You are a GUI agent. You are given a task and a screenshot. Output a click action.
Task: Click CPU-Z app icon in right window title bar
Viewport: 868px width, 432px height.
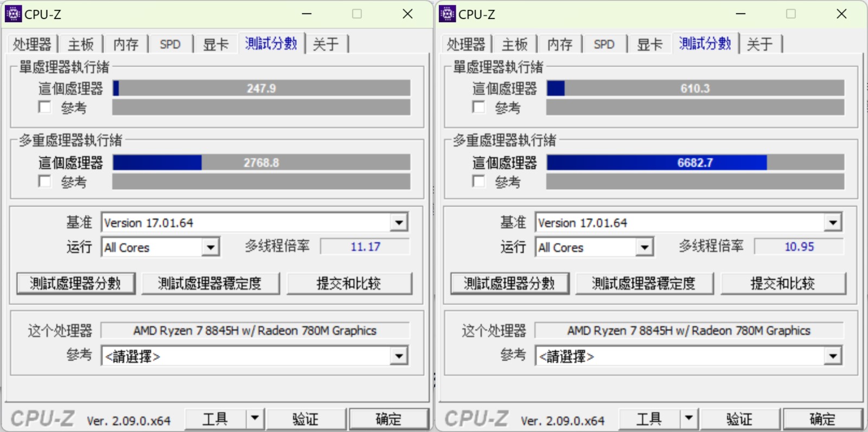447,14
